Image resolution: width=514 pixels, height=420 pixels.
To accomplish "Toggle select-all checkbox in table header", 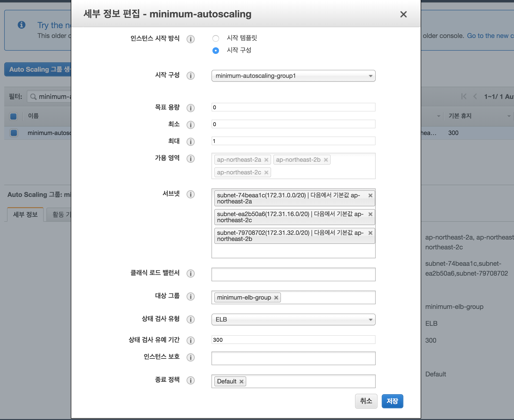I will coord(14,116).
